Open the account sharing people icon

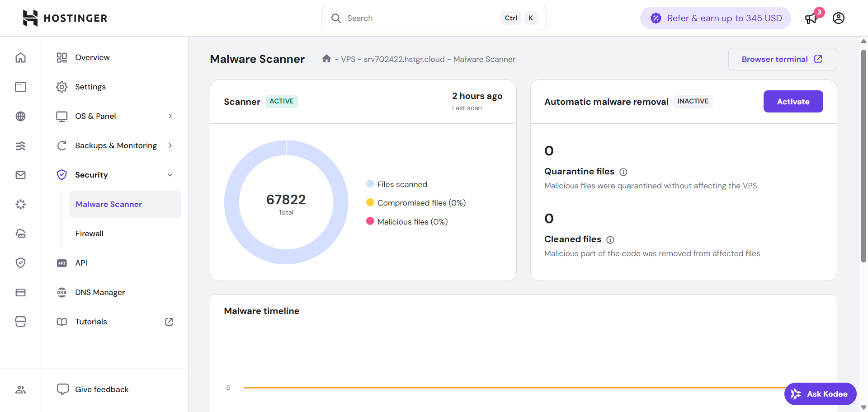[x=20, y=389]
